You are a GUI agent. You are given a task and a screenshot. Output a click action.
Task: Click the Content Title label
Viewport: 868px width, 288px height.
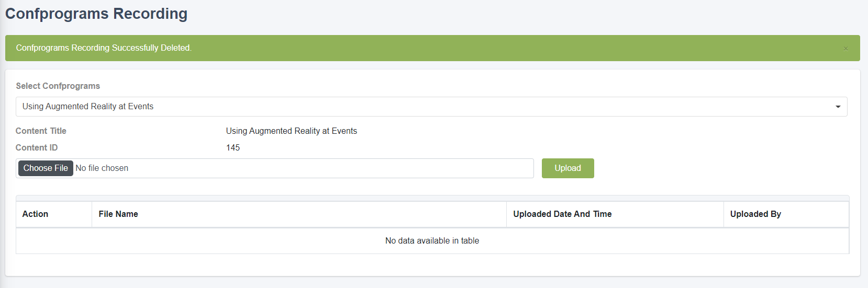[41, 131]
